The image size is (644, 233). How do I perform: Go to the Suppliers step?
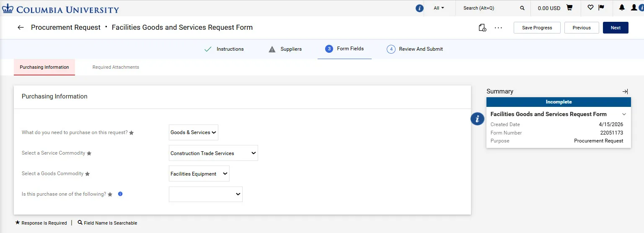(x=291, y=49)
